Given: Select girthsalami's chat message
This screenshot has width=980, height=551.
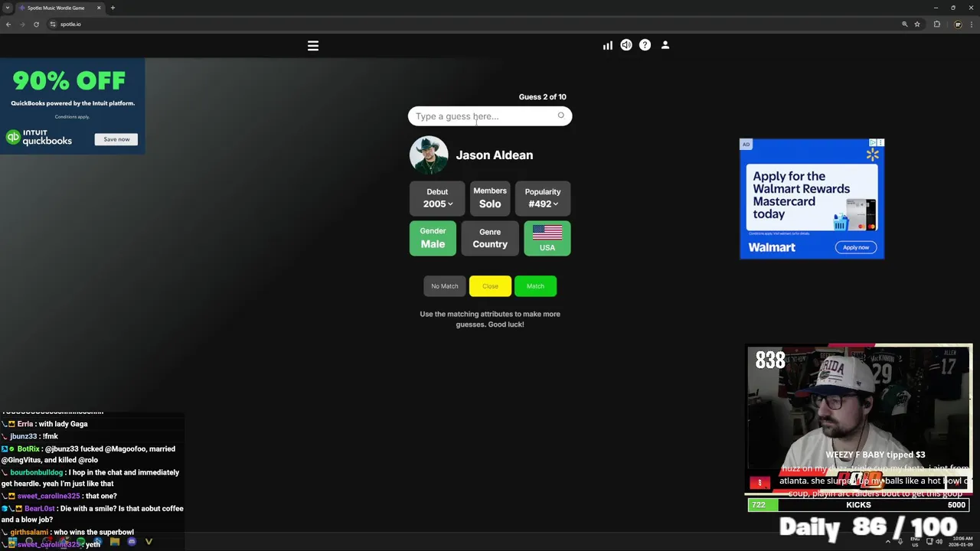Looking at the screenshot, I should (x=71, y=532).
